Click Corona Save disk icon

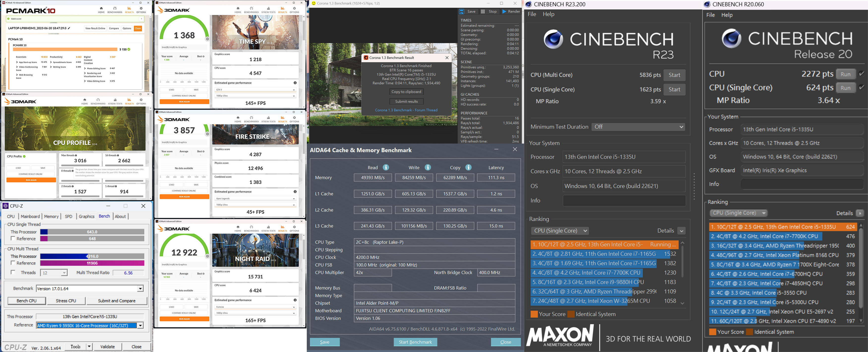tap(462, 11)
